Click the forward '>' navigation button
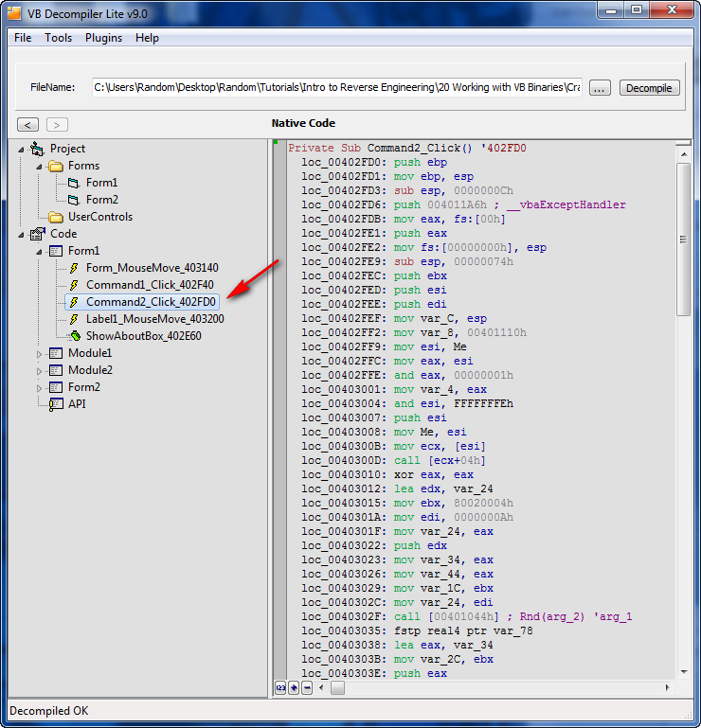This screenshot has width=701, height=728. pos(57,124)
